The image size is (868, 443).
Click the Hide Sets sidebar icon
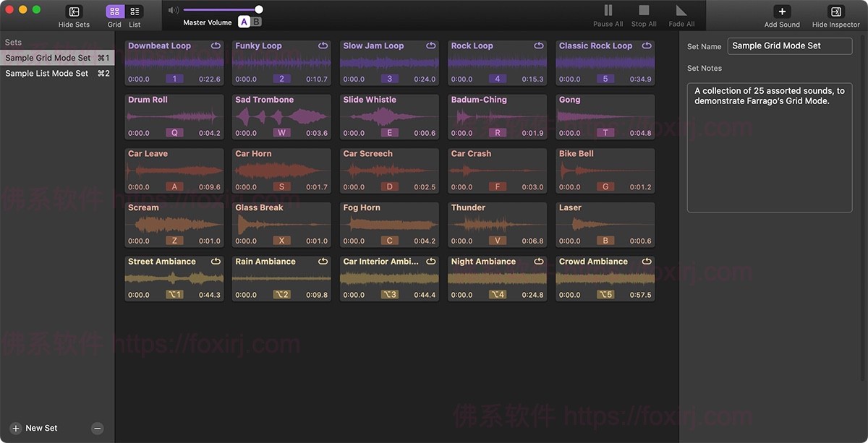point(73,12)
